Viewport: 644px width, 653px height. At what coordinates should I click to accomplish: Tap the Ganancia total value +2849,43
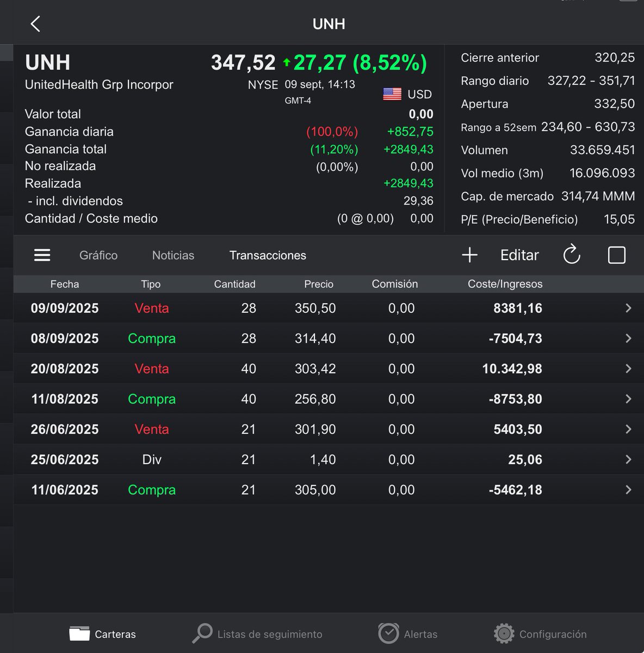[x=408, y=149]
